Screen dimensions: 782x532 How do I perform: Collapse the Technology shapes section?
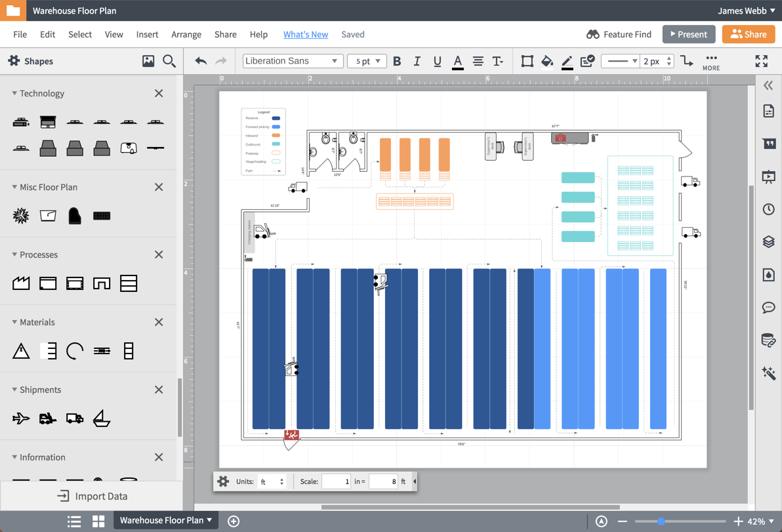tap(14, 93)
